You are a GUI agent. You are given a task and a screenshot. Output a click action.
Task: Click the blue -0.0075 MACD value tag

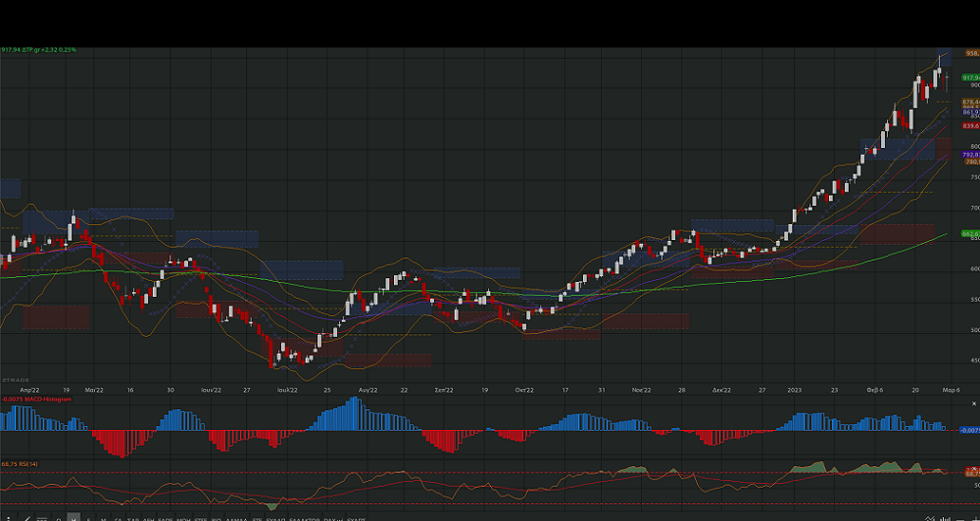970,431
